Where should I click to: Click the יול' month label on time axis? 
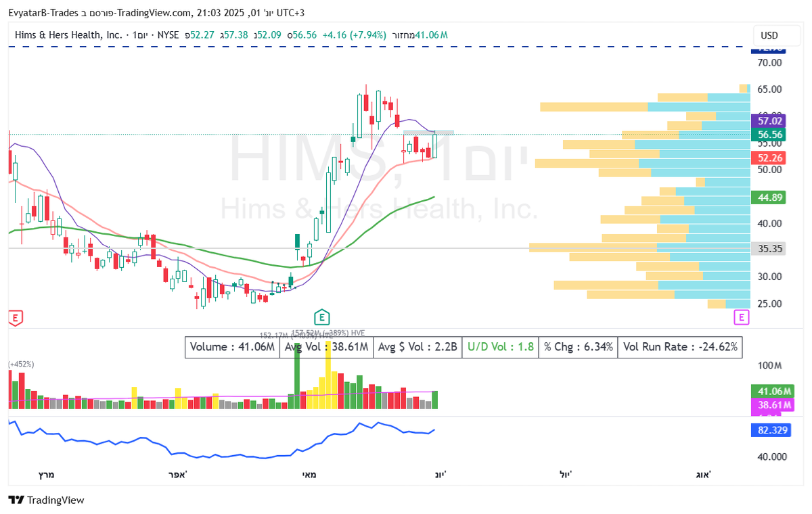(x=564, y=475)
